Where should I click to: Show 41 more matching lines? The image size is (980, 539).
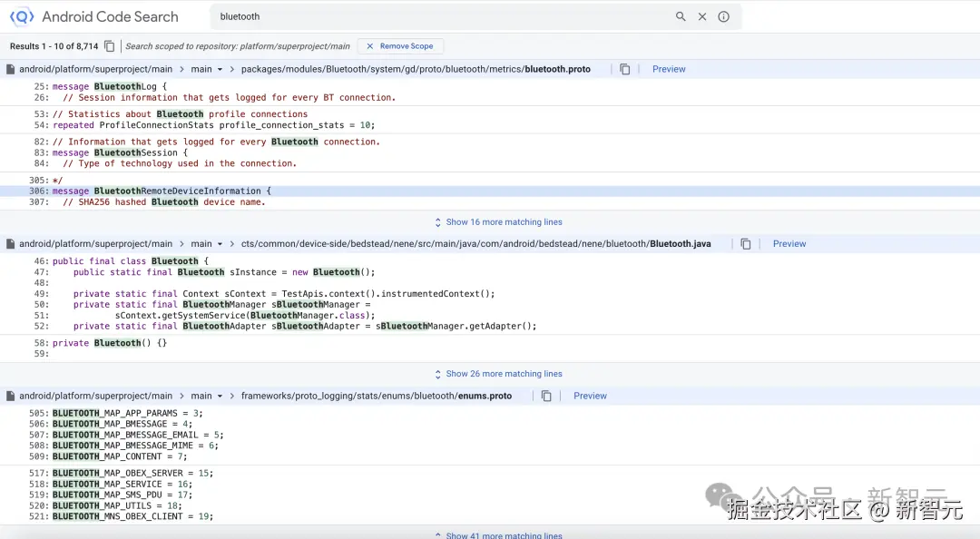tap(498, 535)
